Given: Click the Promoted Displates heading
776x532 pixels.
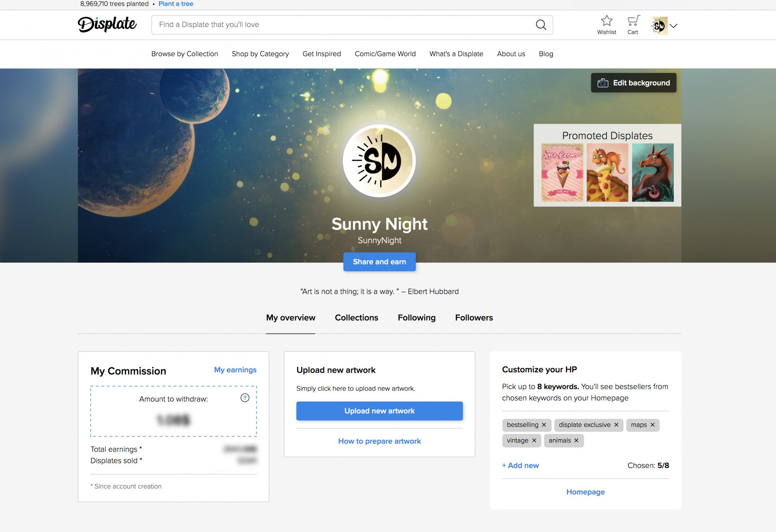Looking at the screenshot, I should pos(607,136).
